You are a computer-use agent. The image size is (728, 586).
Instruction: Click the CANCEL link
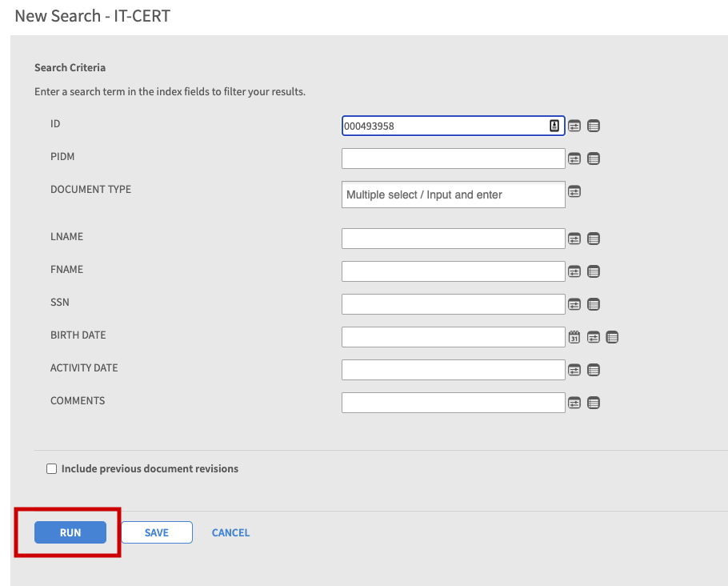point(230,532)
